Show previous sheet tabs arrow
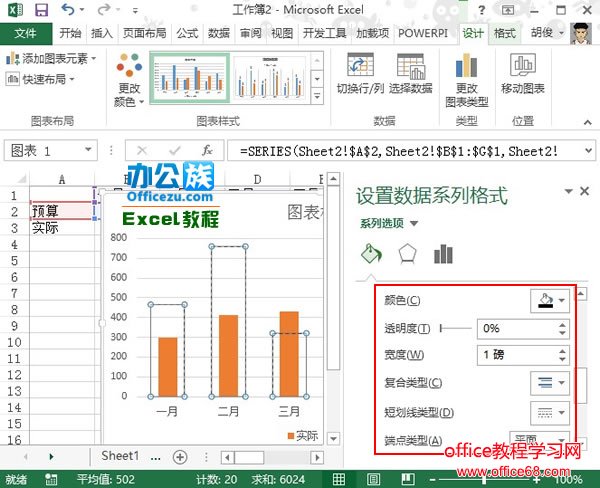 coord(25,456)
